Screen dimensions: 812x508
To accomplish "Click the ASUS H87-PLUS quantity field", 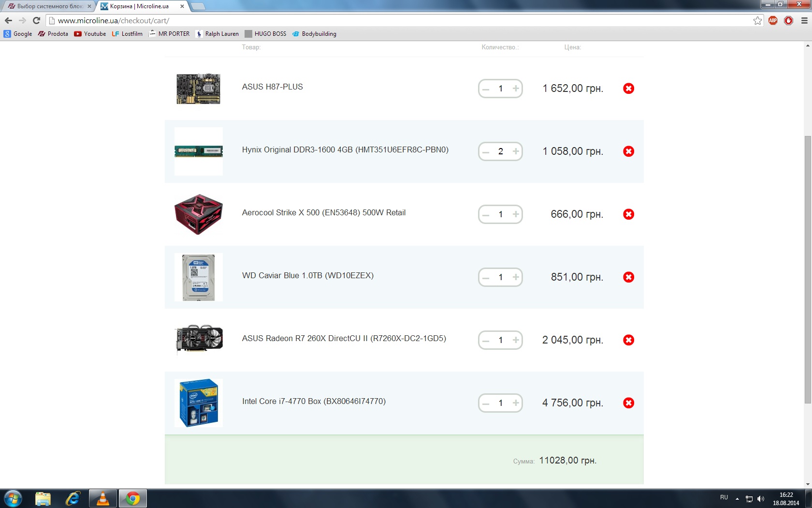I will 501,89.
